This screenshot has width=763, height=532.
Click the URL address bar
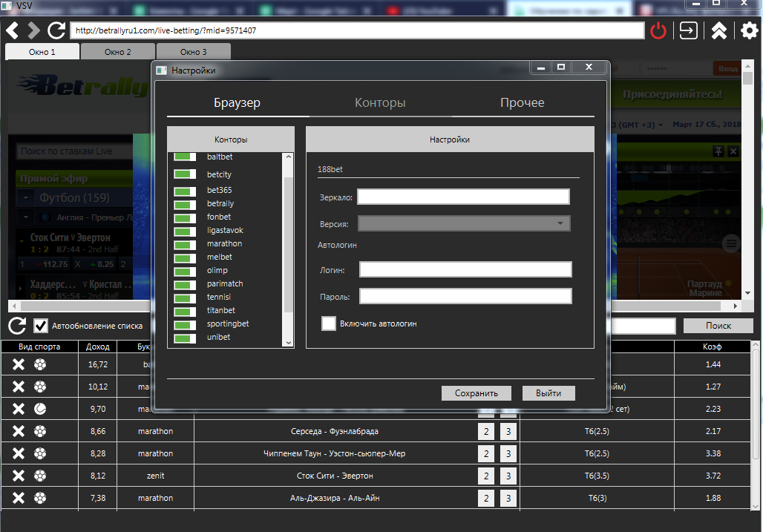pyautogui.click(x=357, y=30)
